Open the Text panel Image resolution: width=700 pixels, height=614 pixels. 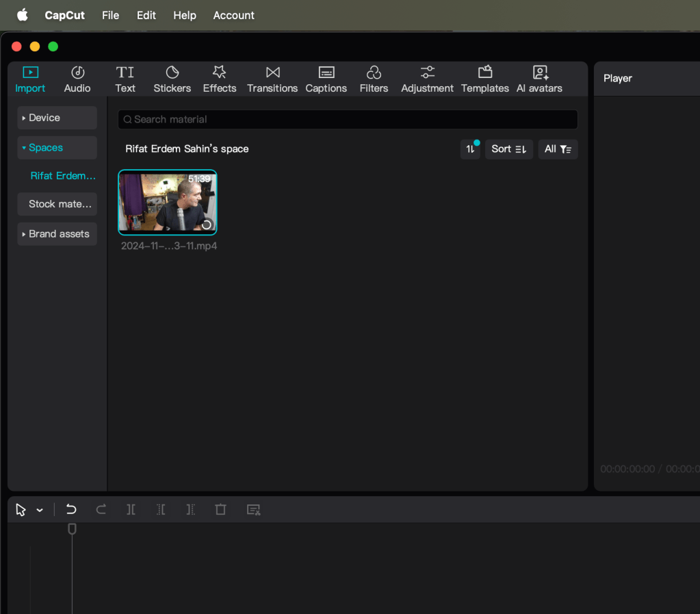tap(125, 79)
